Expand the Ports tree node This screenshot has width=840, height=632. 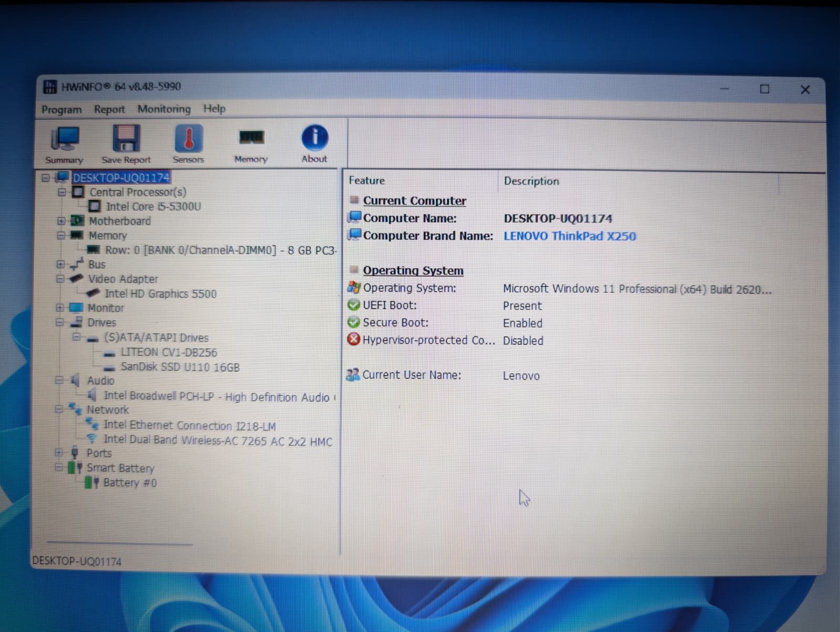tap(59, 452)
